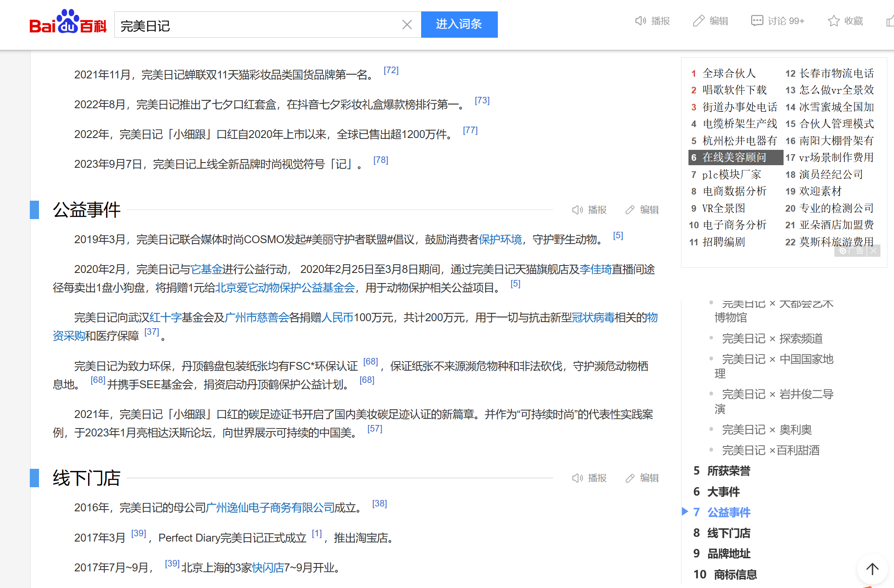
Task: Back to top arrow button
Action: click(873, 569)
